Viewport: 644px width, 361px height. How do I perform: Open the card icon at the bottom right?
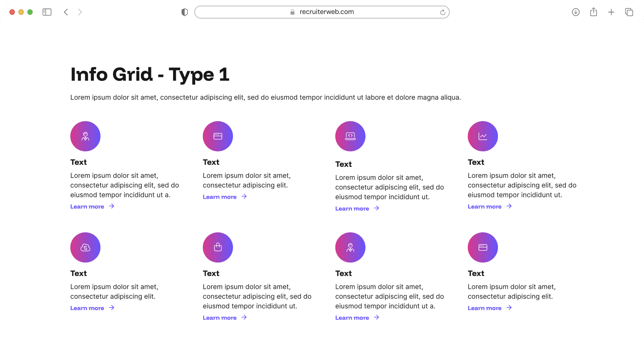(482, 247)
